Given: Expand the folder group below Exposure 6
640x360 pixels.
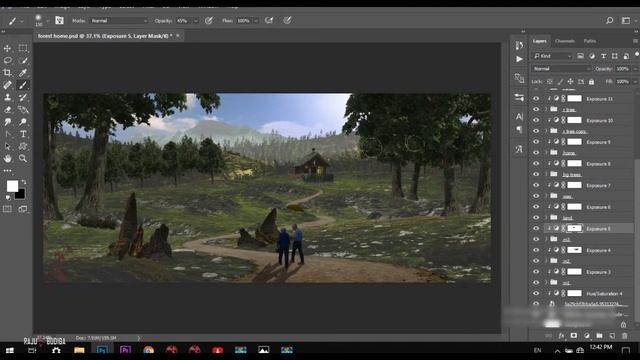Looking at the screenshot, I should (x=546, y=218).
